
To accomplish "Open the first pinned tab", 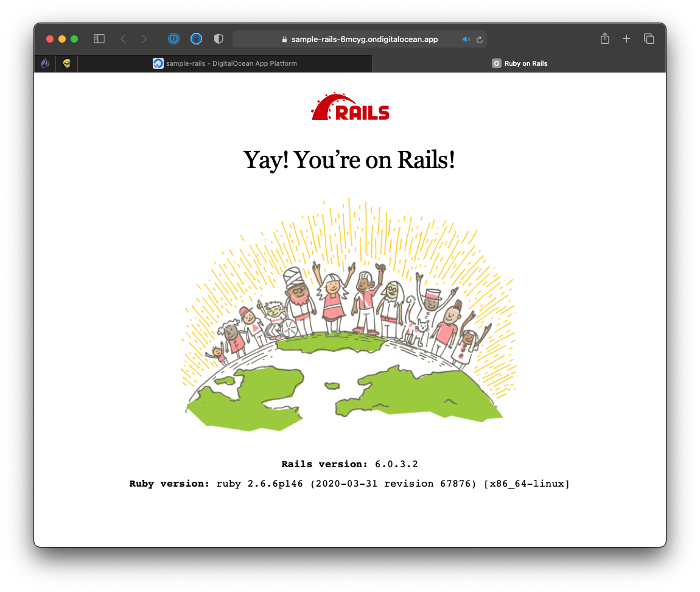I will (45, 63).
